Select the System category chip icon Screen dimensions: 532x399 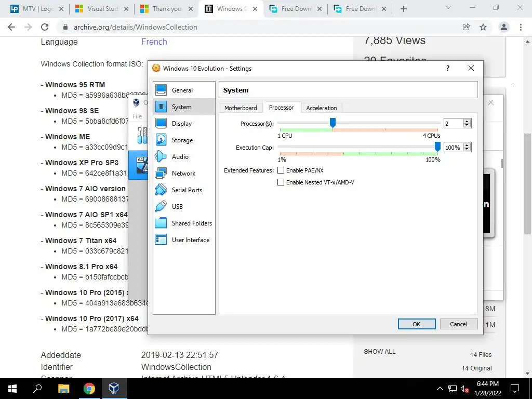tap(161, 107)
